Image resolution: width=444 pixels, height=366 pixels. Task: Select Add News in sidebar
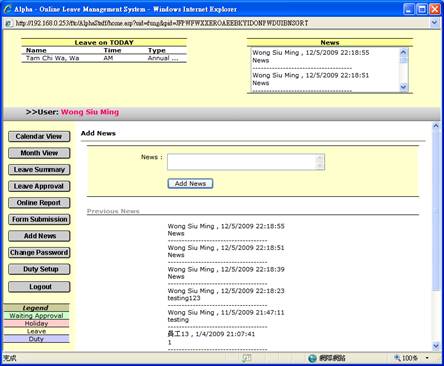point(39,236)
